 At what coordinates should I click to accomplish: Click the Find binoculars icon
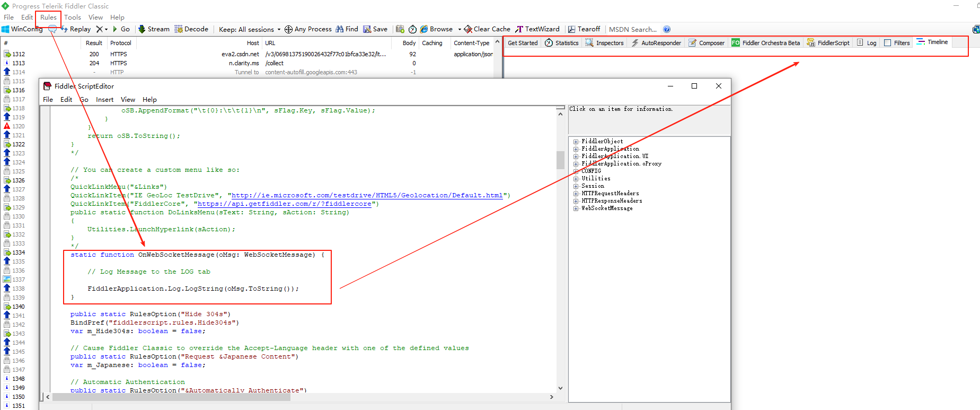pyautogui.click(x=339, y=29)
